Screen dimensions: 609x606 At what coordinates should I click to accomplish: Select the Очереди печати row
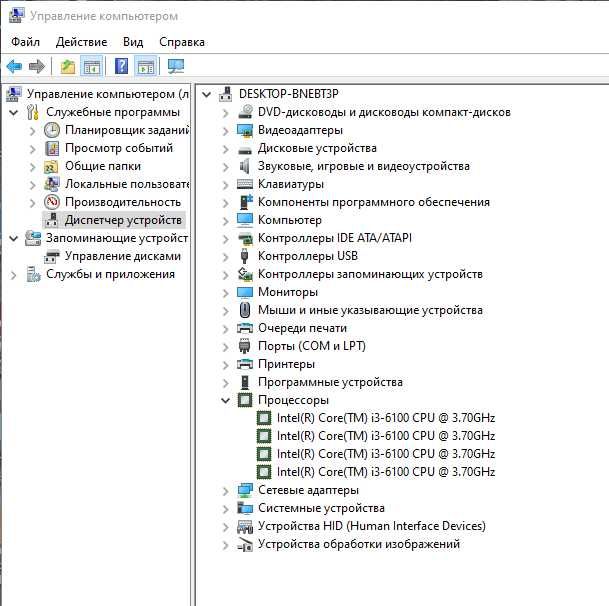[x=302, y=328]
